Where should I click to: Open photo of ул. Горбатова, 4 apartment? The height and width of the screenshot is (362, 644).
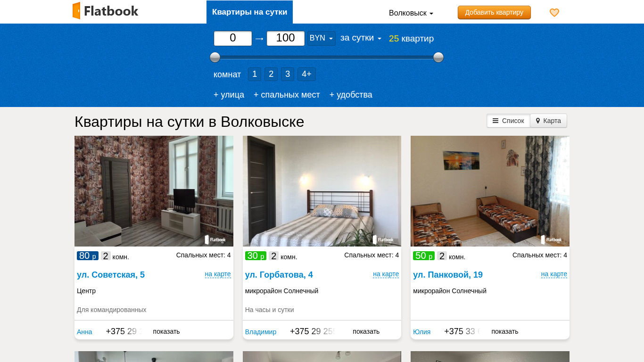point(322,191)
